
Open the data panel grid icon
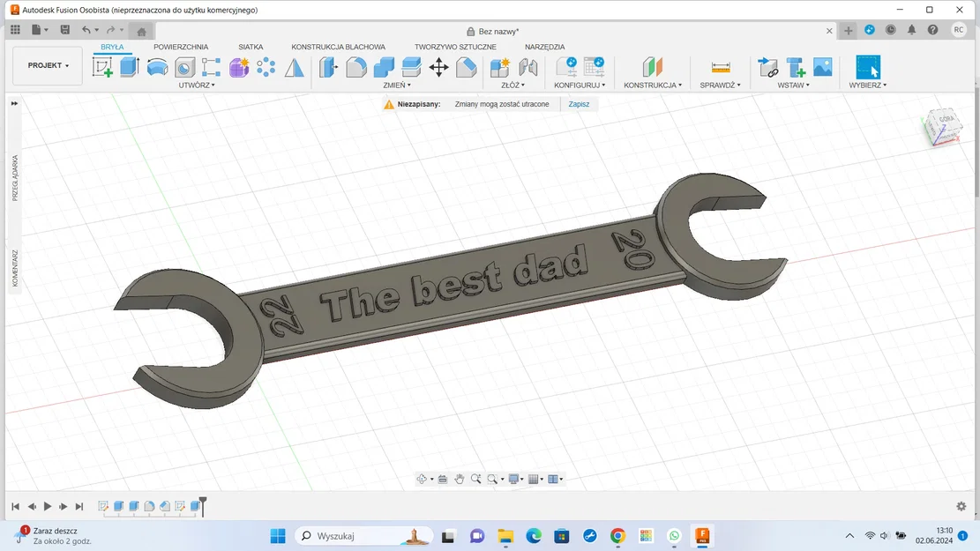15,29
